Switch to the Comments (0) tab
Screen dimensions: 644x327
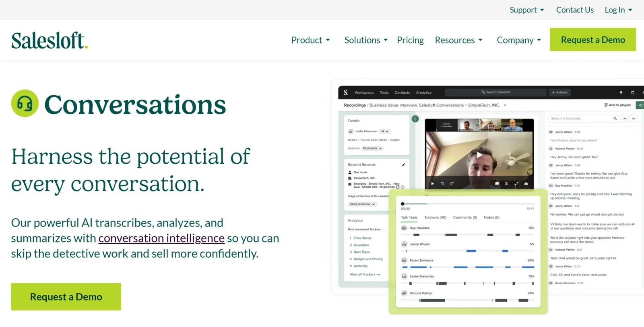coord(465,218)
